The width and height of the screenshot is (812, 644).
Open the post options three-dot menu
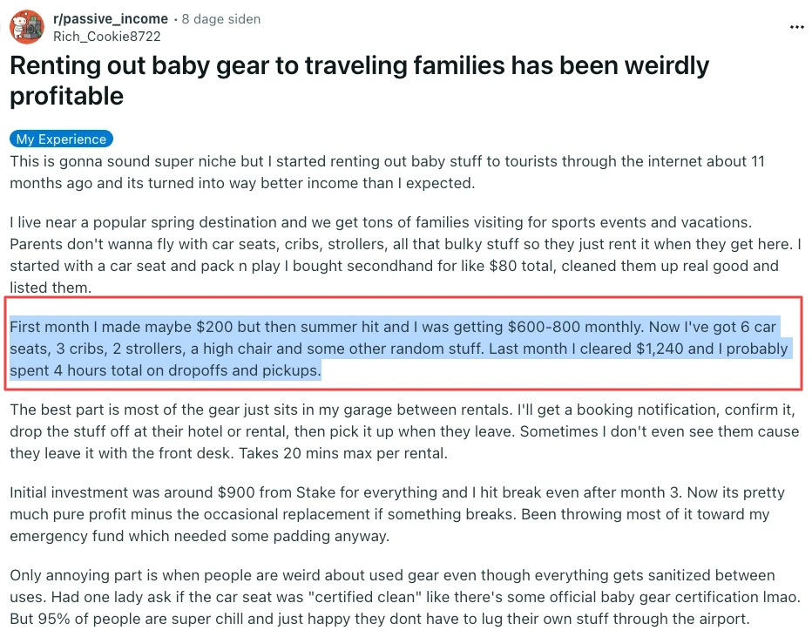click(796, 27)
